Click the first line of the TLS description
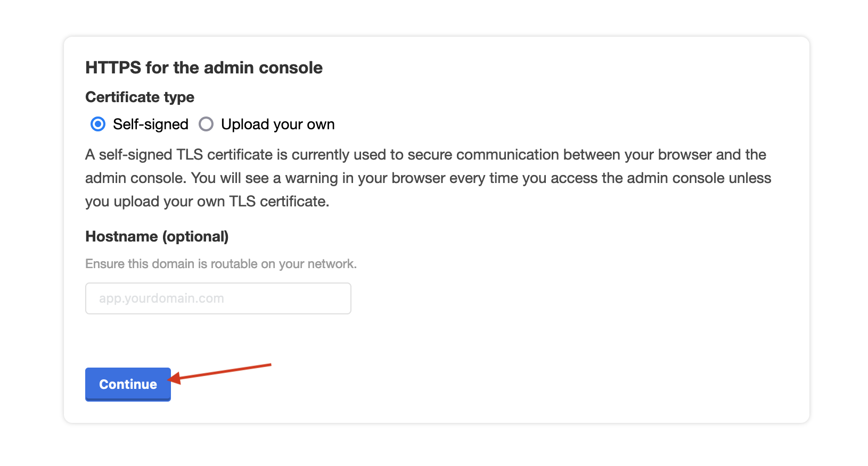The width and height of the screenshot is (868, 466). coord(425,155)
